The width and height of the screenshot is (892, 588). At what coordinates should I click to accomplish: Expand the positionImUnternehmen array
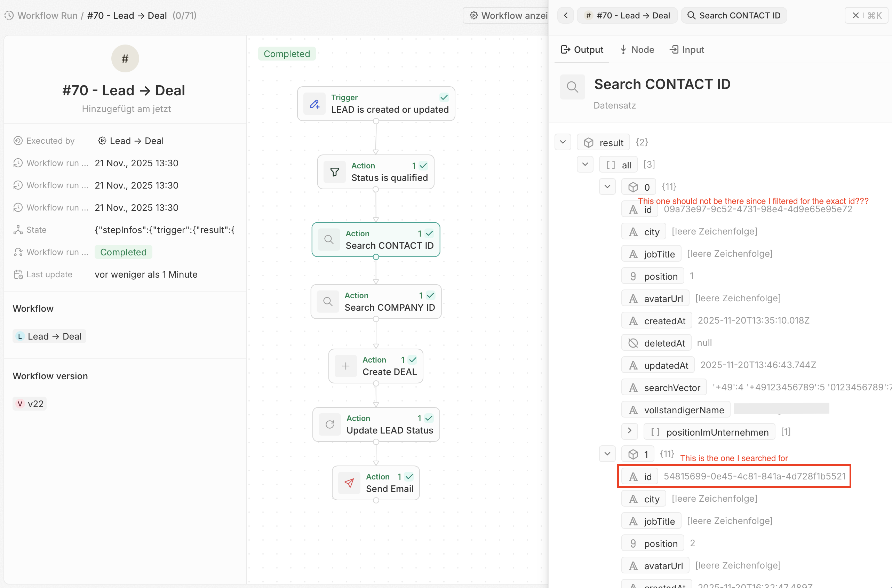pyautogui.click(x=630, y=432)
